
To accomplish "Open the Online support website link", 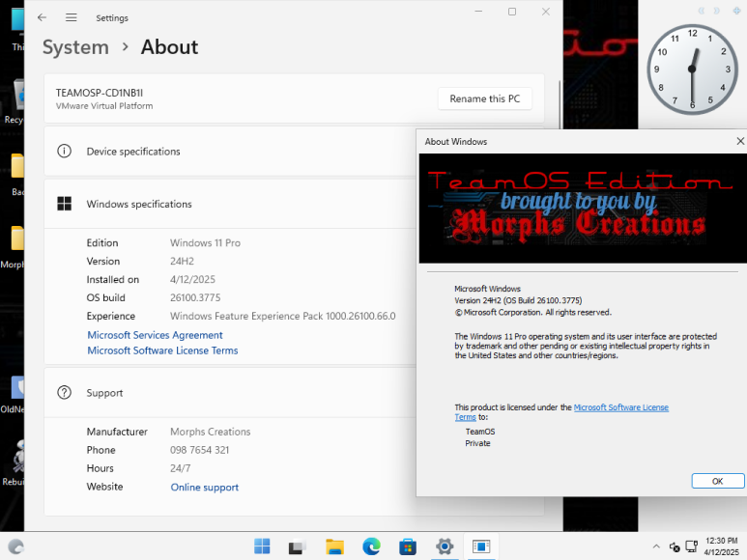I will tap(204, 488).
